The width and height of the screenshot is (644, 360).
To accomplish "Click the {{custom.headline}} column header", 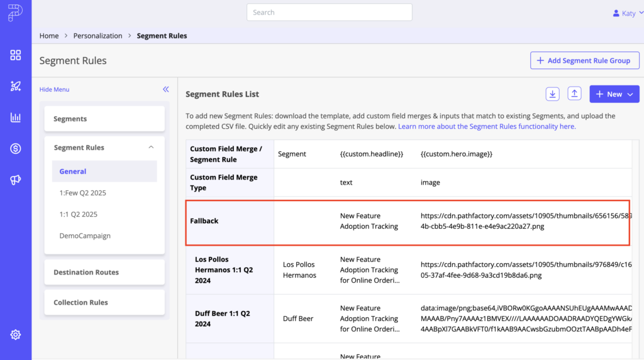I will click(x=371, y=154).
